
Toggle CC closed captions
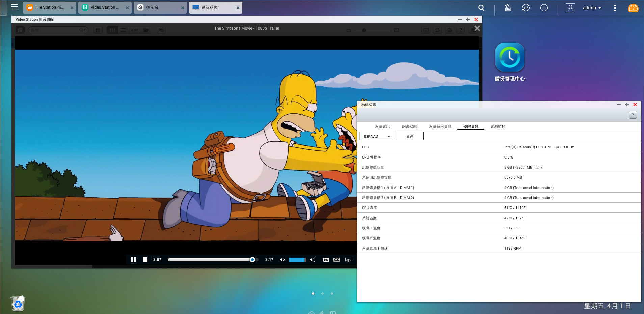337,260
